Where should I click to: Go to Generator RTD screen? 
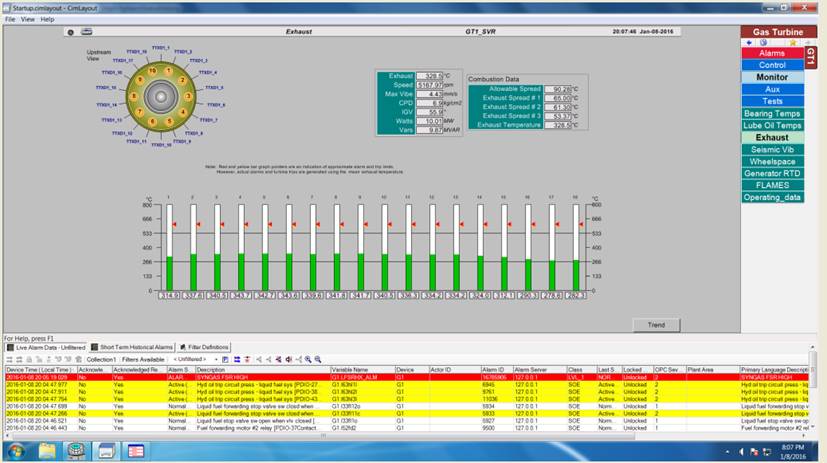pos(772,173)
